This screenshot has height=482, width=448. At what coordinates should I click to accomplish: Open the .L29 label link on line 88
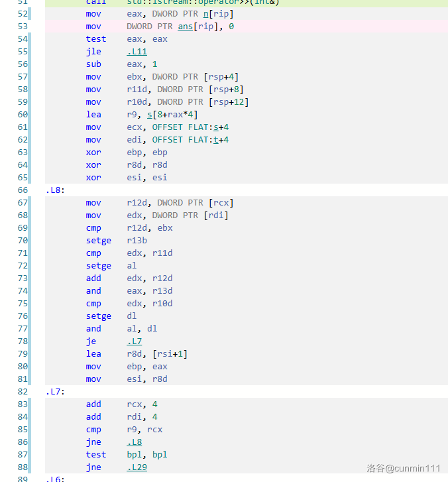pyautogui.click(x=137, y=467)
